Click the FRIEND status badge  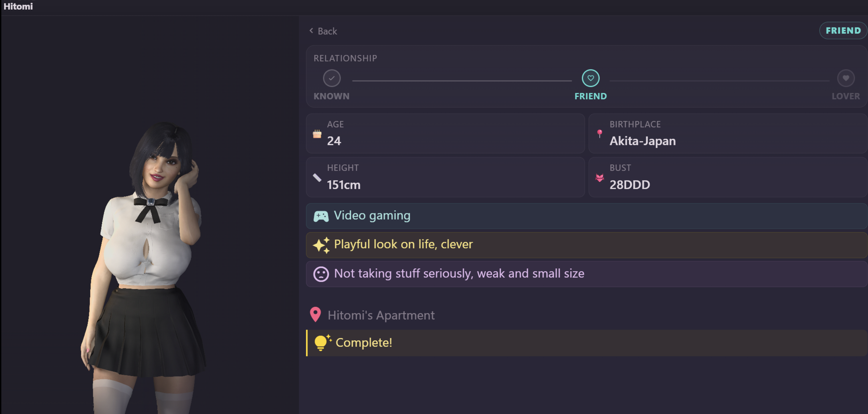[843, 31]
